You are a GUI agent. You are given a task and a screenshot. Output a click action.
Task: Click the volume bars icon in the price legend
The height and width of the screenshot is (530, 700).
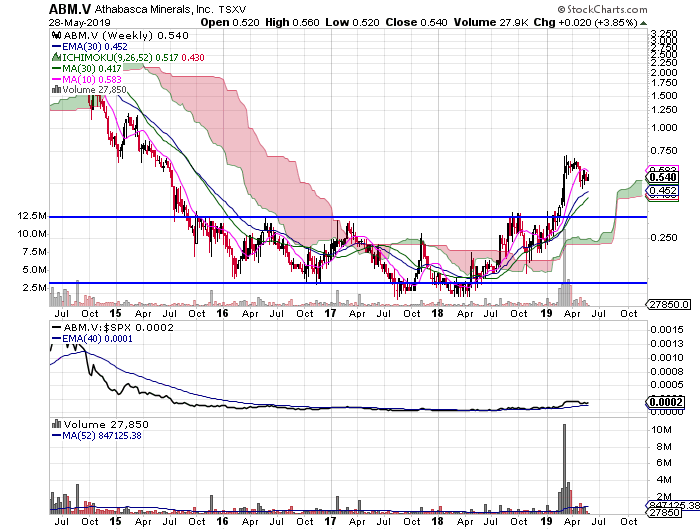pyautogui.click(x=56, y=89)
